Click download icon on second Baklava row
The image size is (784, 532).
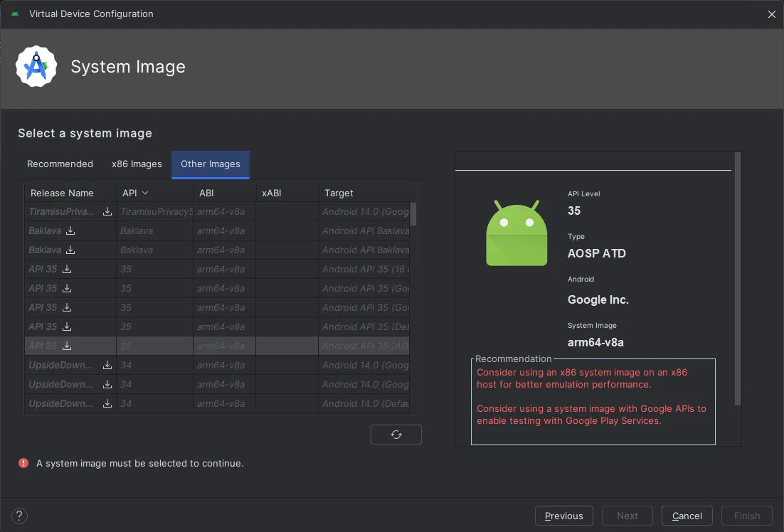(70, 250)
